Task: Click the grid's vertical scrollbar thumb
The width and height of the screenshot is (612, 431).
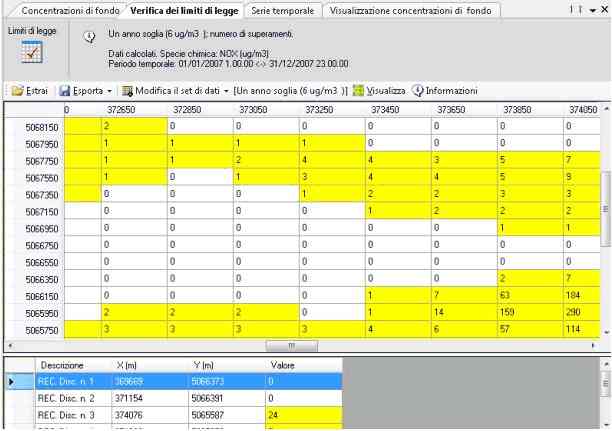Action: point(605,209)
